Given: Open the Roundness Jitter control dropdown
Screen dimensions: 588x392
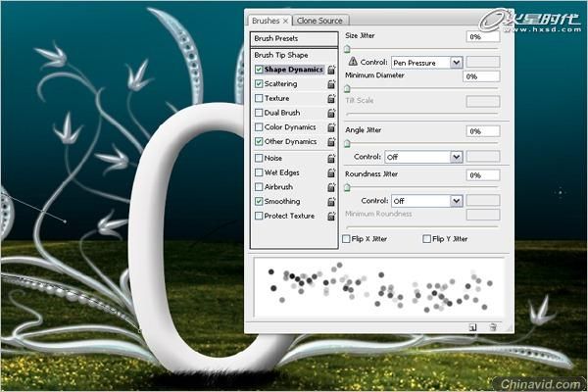Looking at the screenshot, I should (x=426, y=201).
